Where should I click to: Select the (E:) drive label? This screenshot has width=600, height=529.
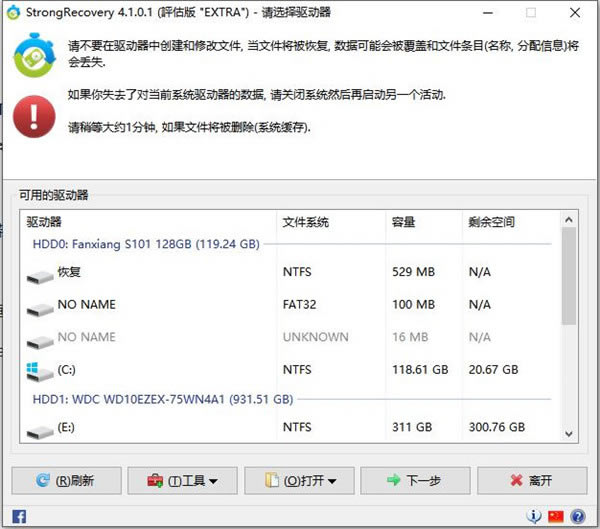point(66,427)
